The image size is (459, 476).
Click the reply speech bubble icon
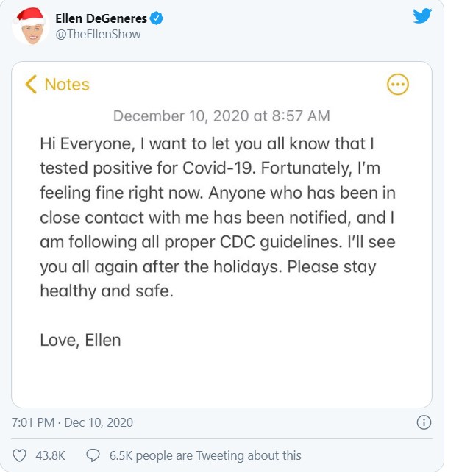pyautogui.click(x=93, y=455)
